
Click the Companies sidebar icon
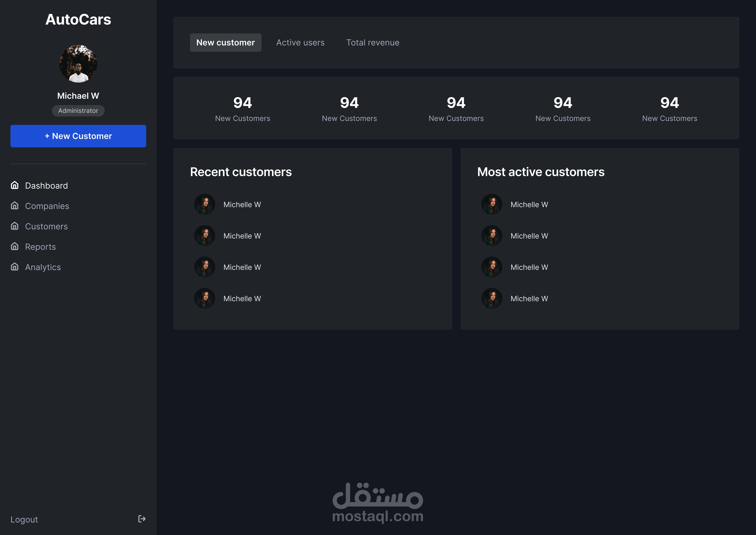tap(14, 206)
